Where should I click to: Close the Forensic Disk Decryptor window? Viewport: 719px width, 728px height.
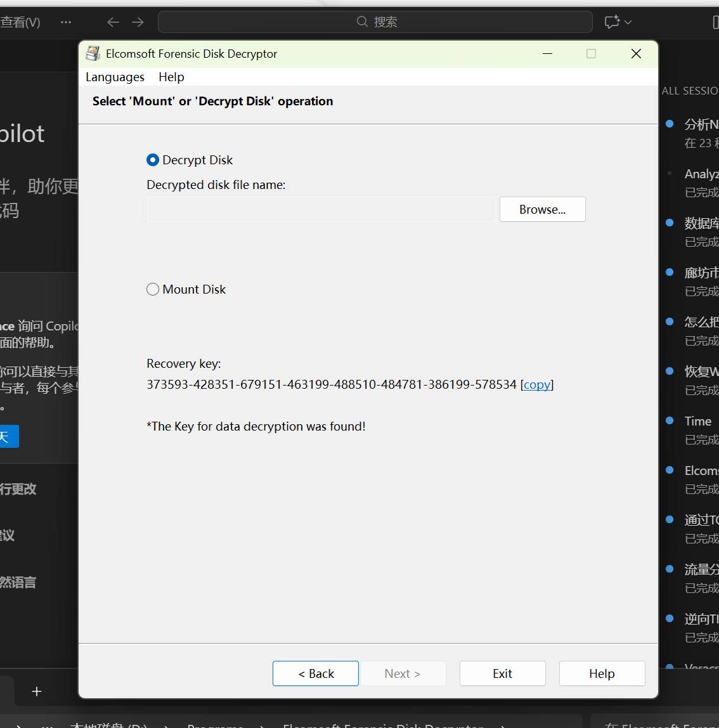pos(636,54)
